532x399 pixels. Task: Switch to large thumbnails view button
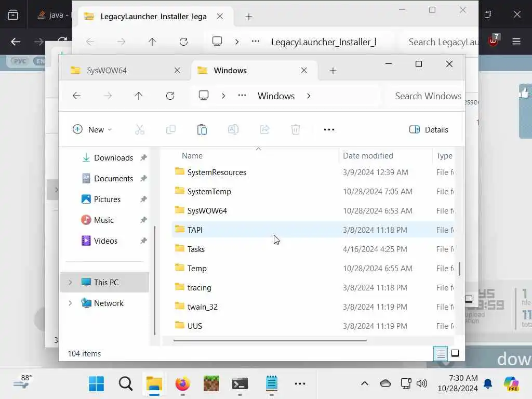coord(455,353)
